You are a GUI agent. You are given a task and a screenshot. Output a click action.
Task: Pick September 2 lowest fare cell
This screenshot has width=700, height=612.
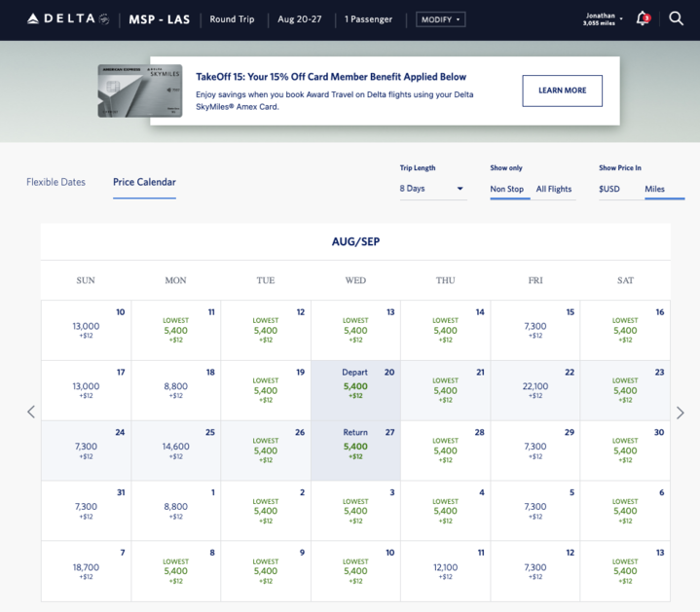click(266, 511)
